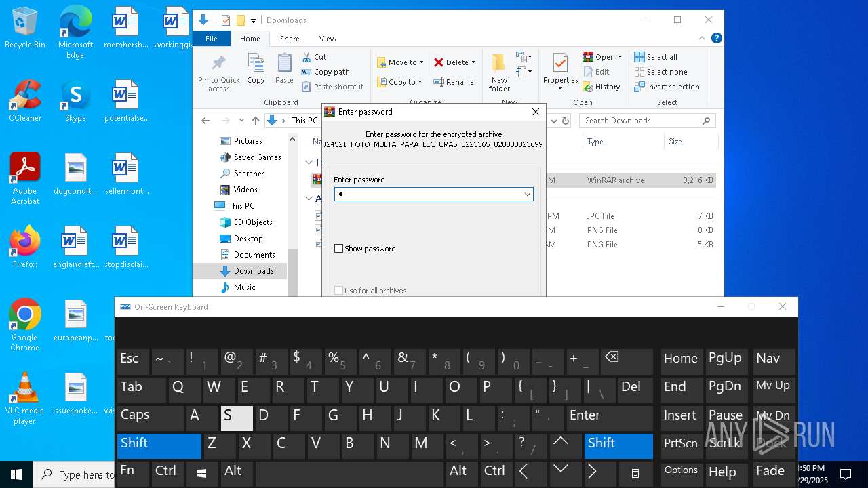Switch to the Home ribbon tab

click(250, 39)
